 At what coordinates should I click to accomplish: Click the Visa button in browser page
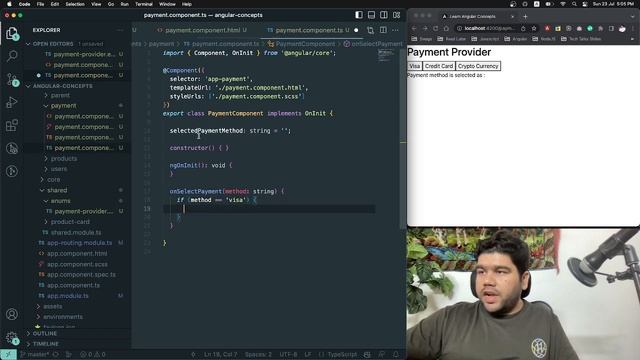[414, 66]
